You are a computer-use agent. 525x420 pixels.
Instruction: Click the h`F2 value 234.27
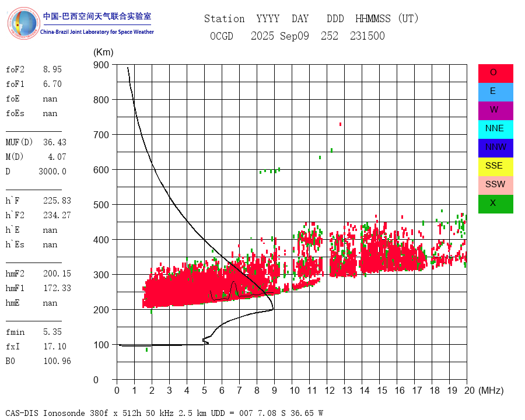pyautogui.click(x=57, y=215)
